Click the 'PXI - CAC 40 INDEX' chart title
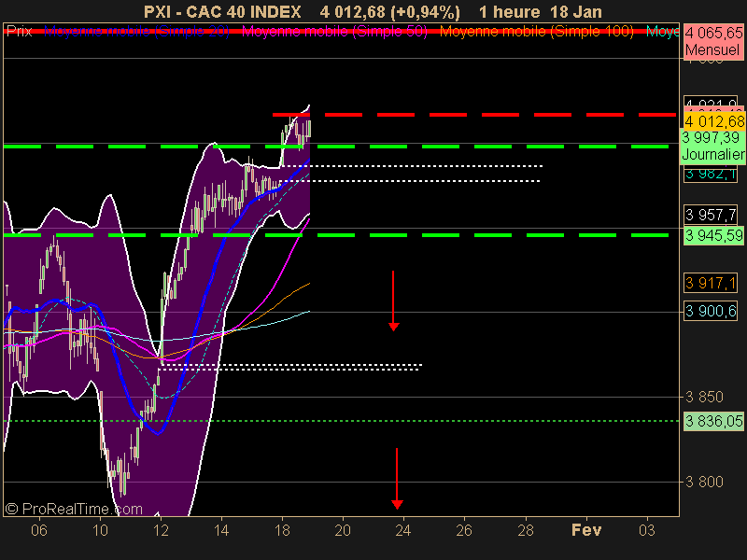 coord(222,12)
